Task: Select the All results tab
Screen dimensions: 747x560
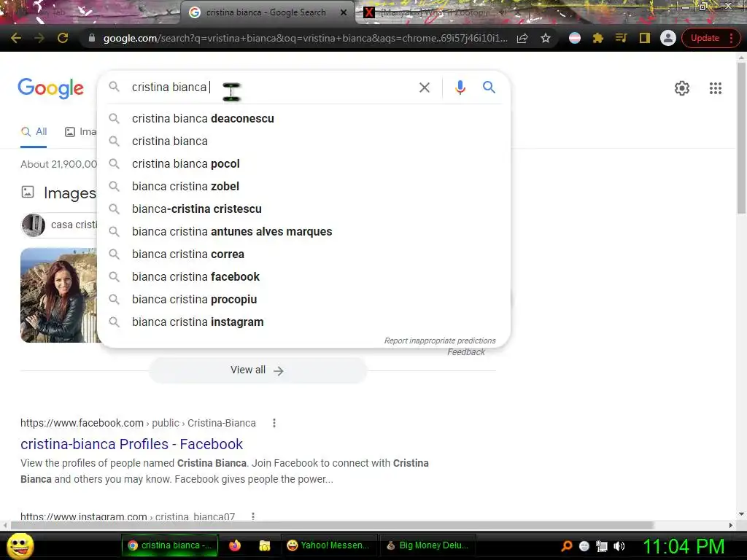Action: [34, 132]
